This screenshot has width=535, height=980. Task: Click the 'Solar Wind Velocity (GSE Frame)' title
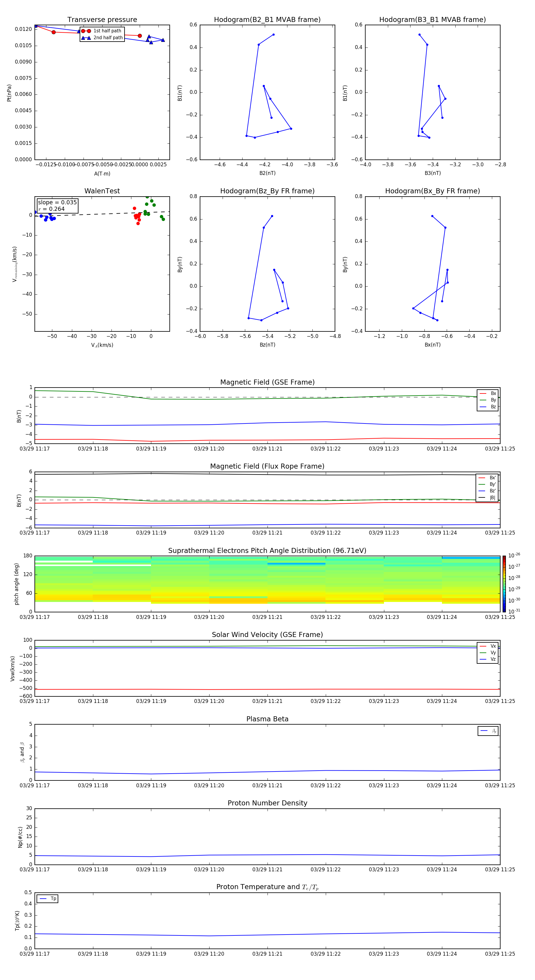click(x=267, y=635)
